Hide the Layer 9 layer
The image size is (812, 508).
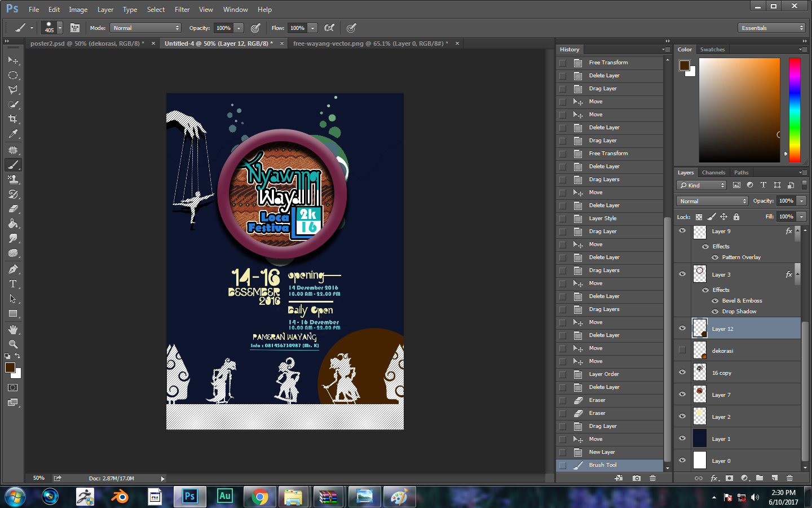click(x=682, y=231)
